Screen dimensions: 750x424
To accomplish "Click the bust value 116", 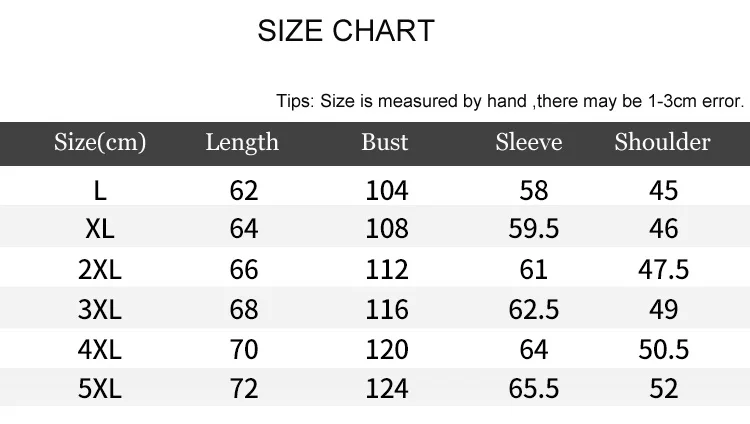I will coord(387,309).
